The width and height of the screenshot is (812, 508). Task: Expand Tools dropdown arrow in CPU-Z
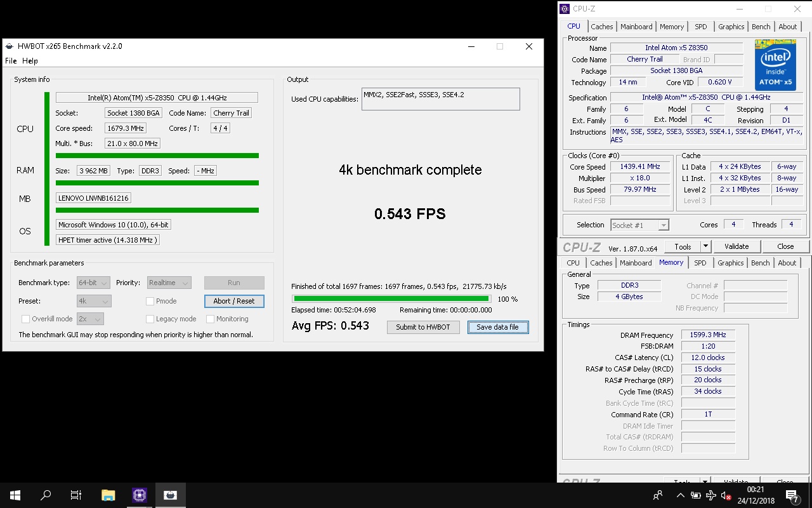coord(705,246)
